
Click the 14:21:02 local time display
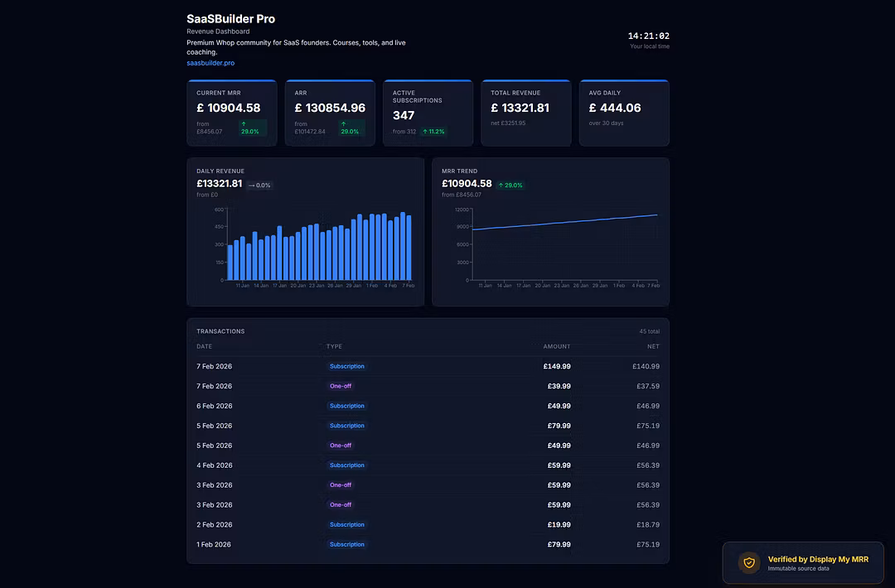[x=648, y=36]
